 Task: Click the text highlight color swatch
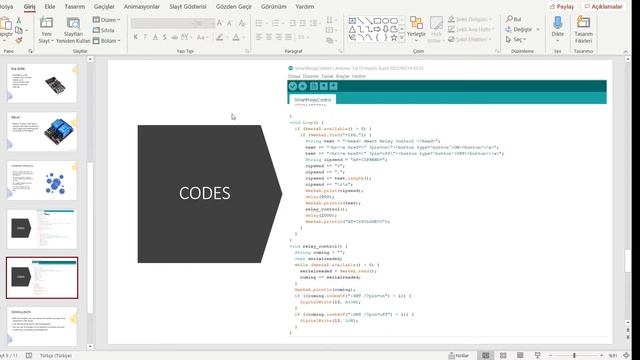coord(220,37)
